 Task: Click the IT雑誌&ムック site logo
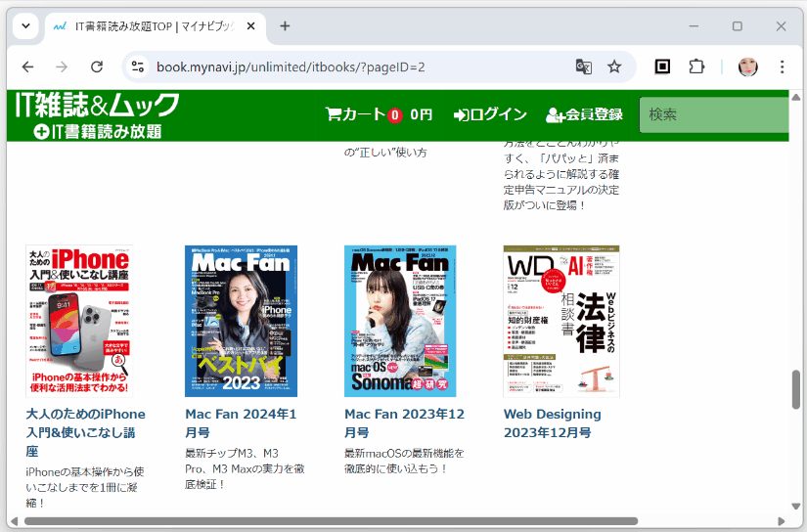(x=97, y=105)
